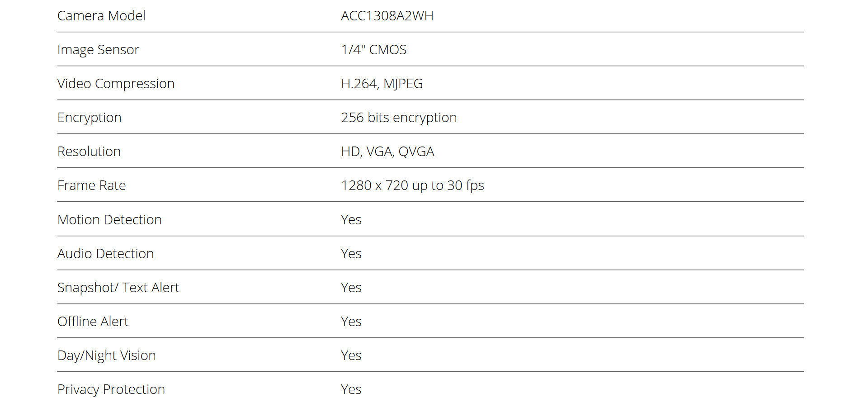Click the Yes value beside Privacy Protection
Image resolution: width=868 pixels, height=398 pixels.
351,389
